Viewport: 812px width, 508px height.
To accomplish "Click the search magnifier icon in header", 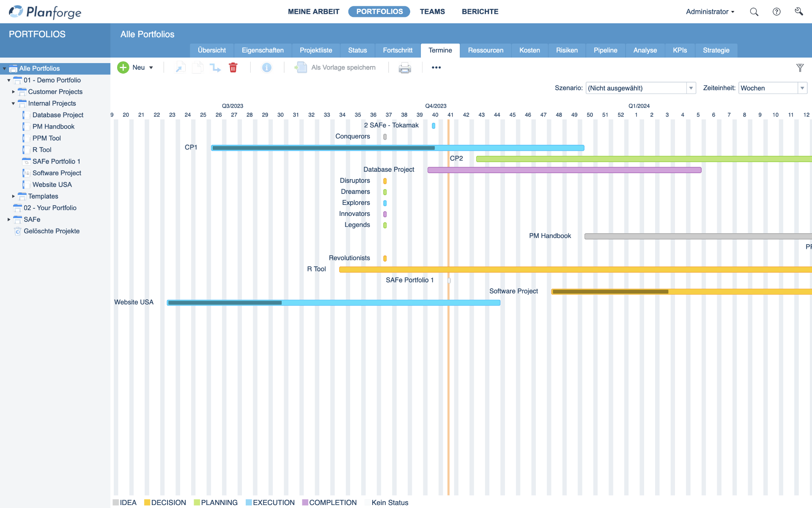I will coord(754,12).
